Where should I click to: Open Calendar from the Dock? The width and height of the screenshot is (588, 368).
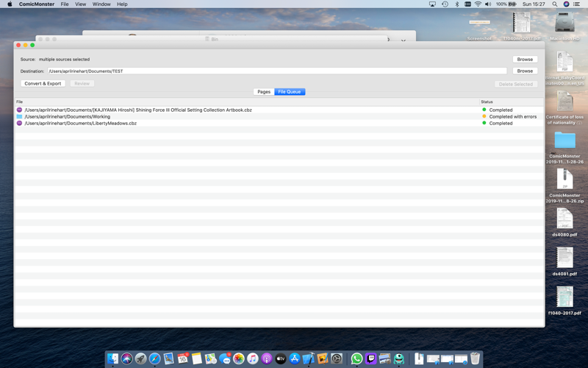(182, 358)
